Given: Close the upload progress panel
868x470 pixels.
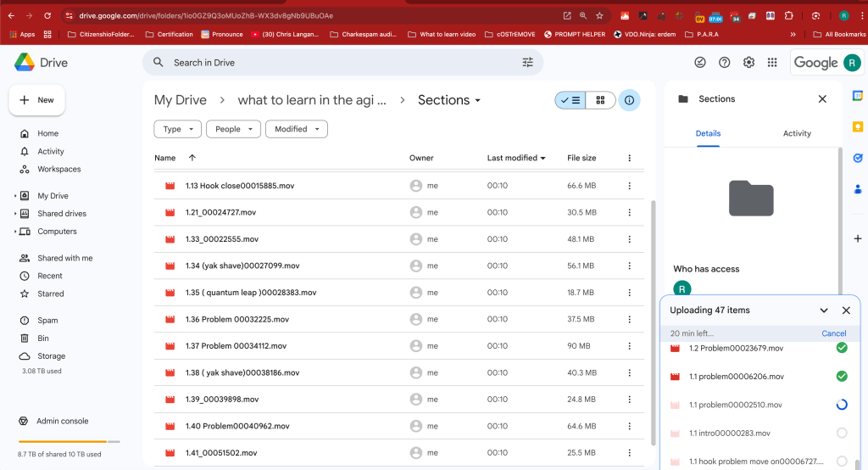Looking at the screenshot, I should (x=846, y=311).
